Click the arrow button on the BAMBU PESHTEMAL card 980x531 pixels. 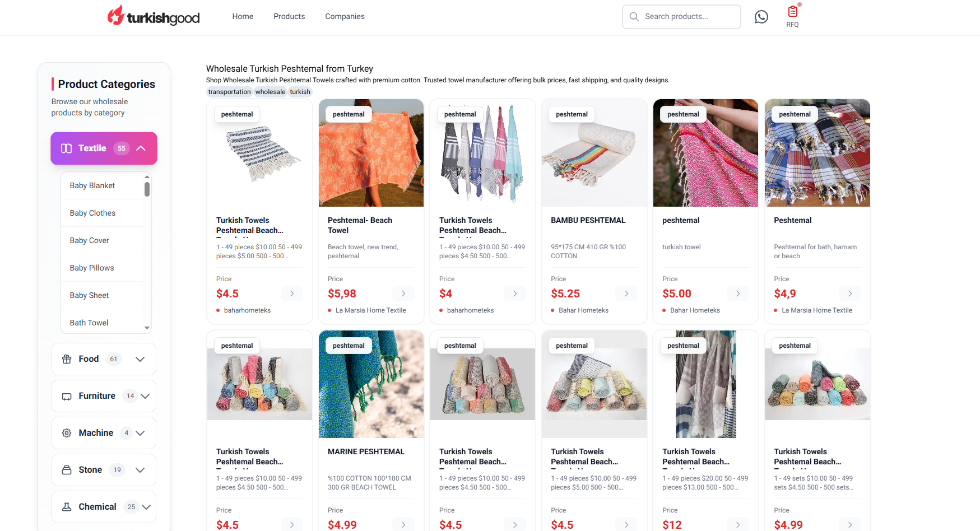point(626,294)
